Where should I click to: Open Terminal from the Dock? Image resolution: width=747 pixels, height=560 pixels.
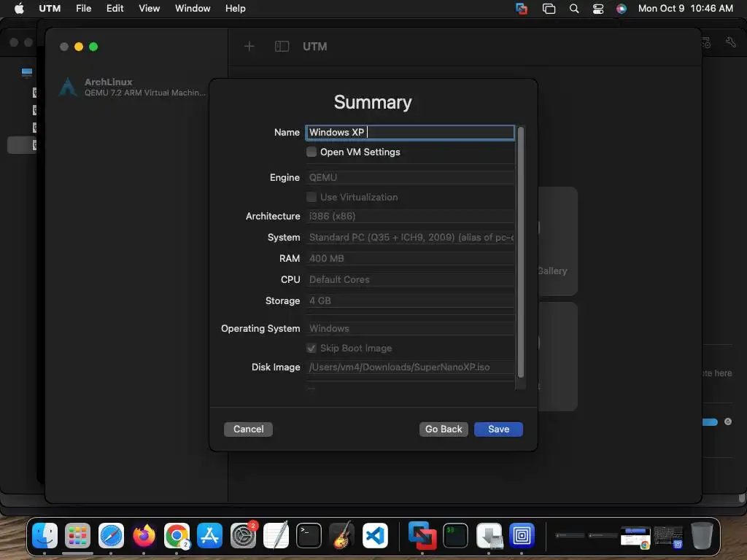[x=309, y=535]
